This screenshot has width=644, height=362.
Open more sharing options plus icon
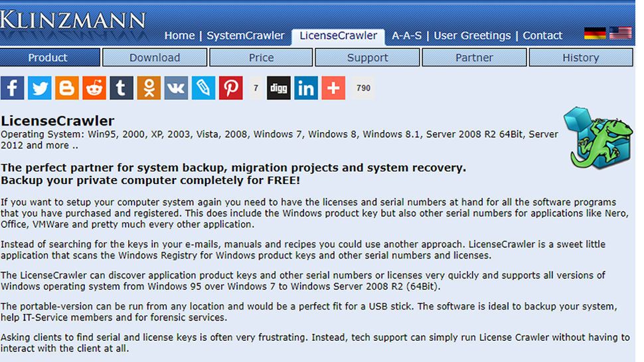[333, 88]
